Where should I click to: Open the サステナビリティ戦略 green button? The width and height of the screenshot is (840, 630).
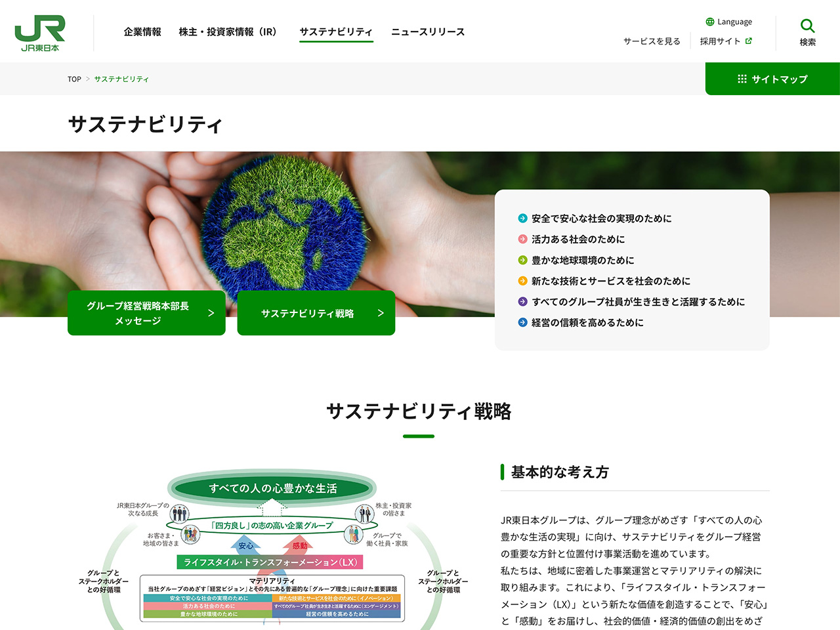coord(316,313)
